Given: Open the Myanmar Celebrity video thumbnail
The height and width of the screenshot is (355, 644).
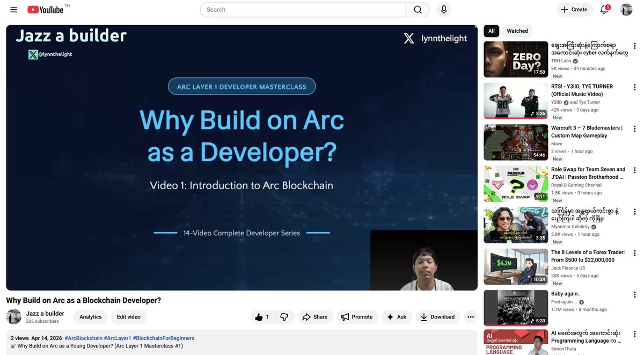Looking at the screenshot, I should coord(516,225).
